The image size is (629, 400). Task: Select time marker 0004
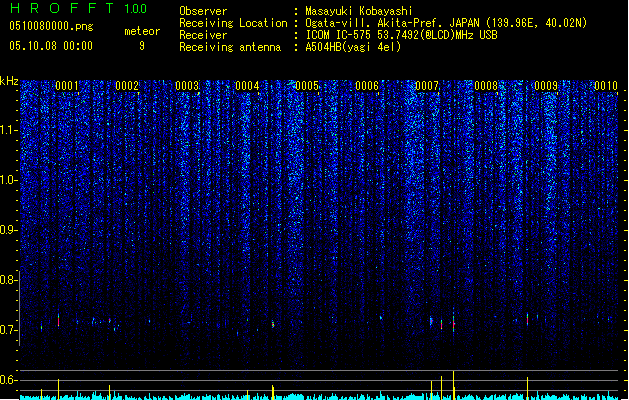[x=247, y=85]
